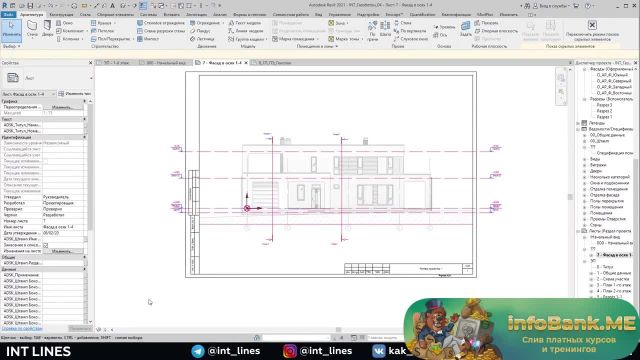Switch to the 3D - 1-й этаж view tab
640x360 pixels.
tap(116, 63)
